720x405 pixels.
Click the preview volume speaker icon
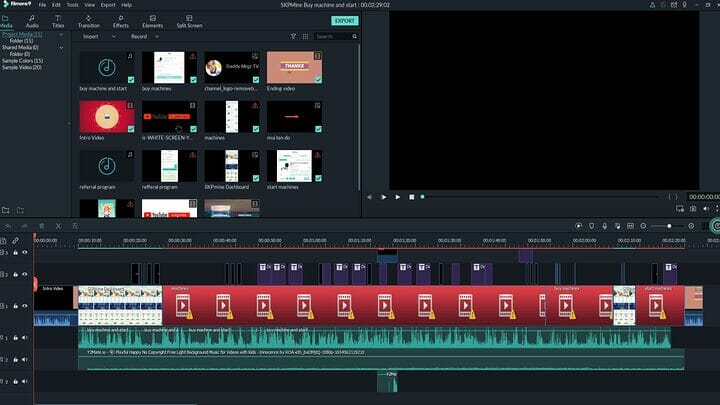click(x=706, y=209)
